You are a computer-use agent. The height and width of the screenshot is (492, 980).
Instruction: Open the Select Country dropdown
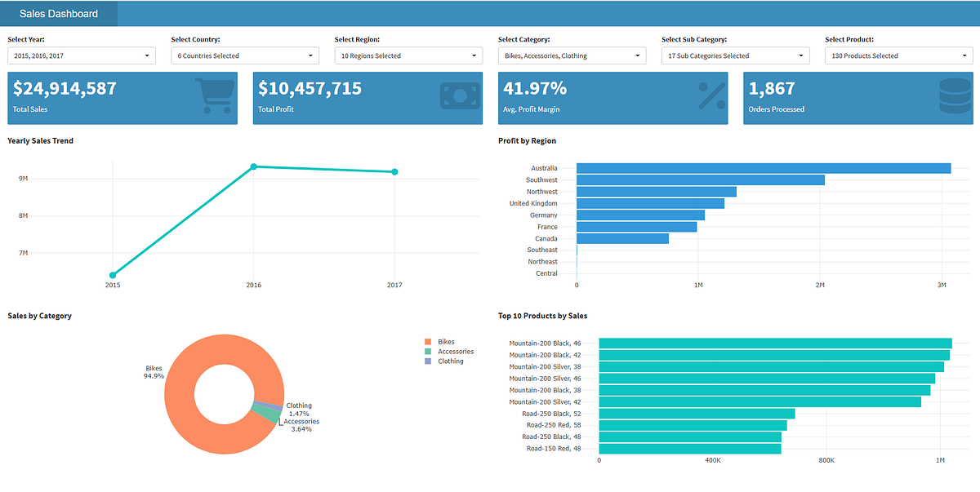(245, 55)
